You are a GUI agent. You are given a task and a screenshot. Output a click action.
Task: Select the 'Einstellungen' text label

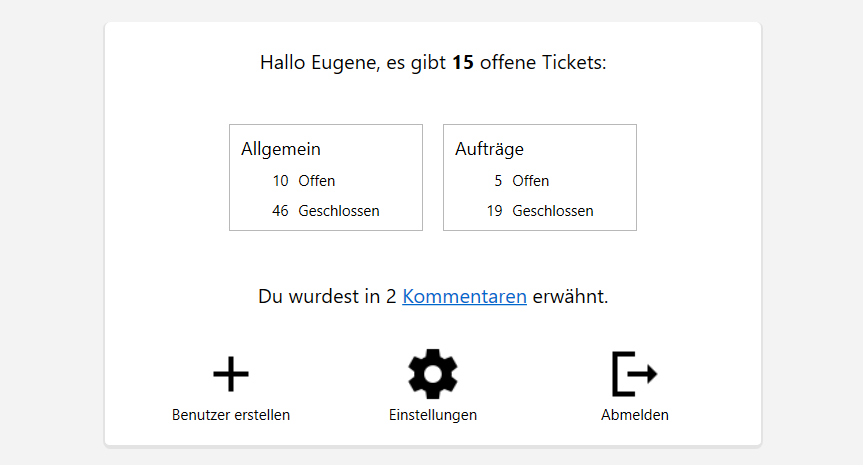(x=433, y=415)
